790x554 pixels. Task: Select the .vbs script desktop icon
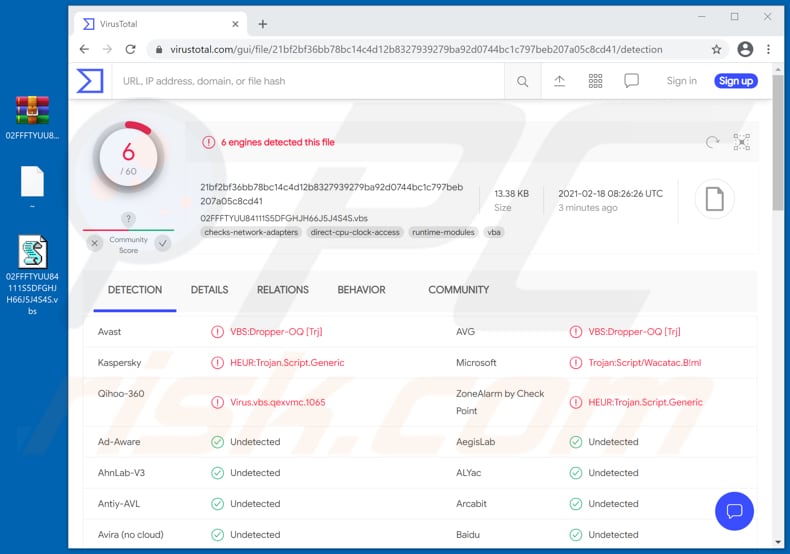coord(32,274)
